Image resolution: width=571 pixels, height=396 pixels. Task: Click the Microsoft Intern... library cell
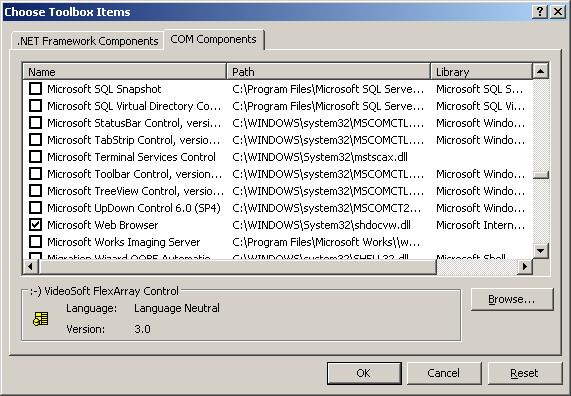tap(480, 225)
